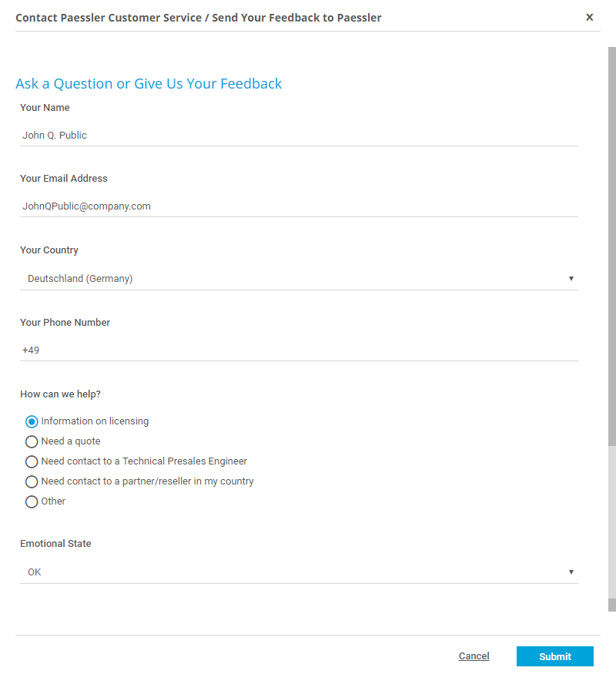This screenshot has height=674, width=616.
Task: Click the lower scrollbar track area
Action: (x=611, y=524)
